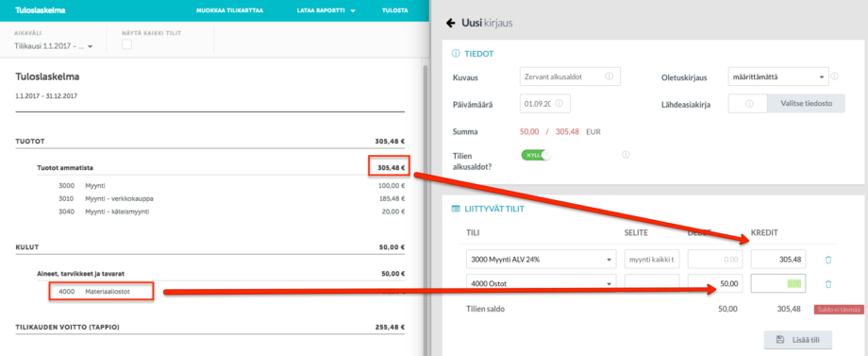Open the Lataa raportti dropdown menu

pos(325,10)
